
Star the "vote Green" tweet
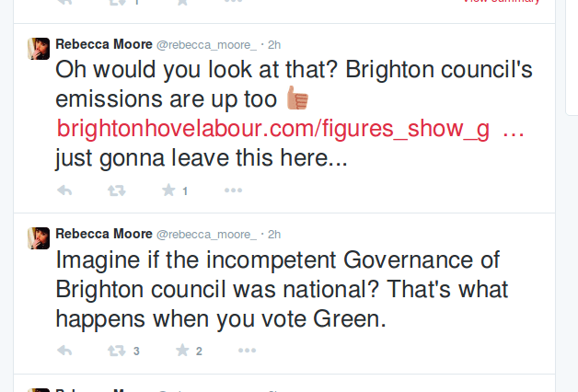coord(182,351)
